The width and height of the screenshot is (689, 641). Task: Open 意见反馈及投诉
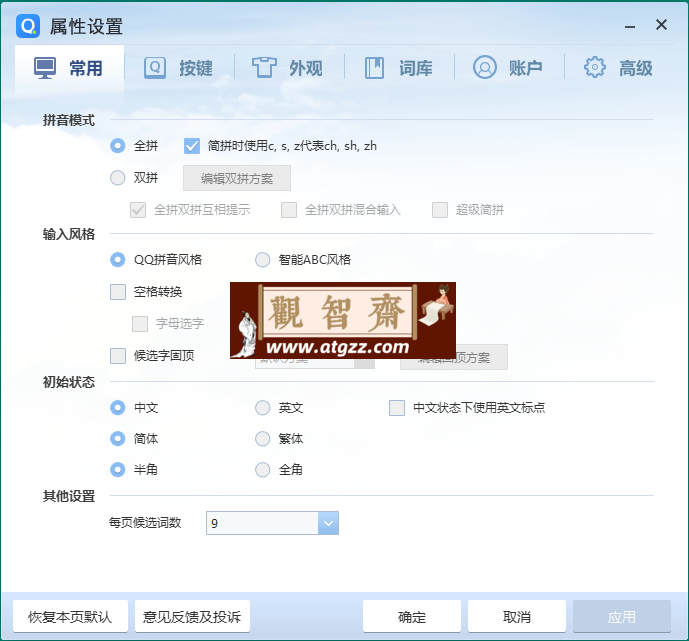[192, 617]
